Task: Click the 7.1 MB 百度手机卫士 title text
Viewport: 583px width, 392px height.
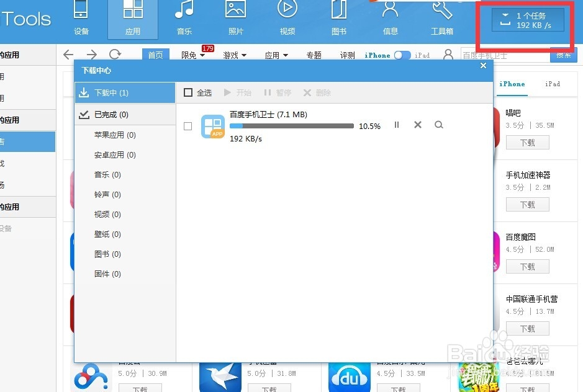Action: (x=268, y=115)
